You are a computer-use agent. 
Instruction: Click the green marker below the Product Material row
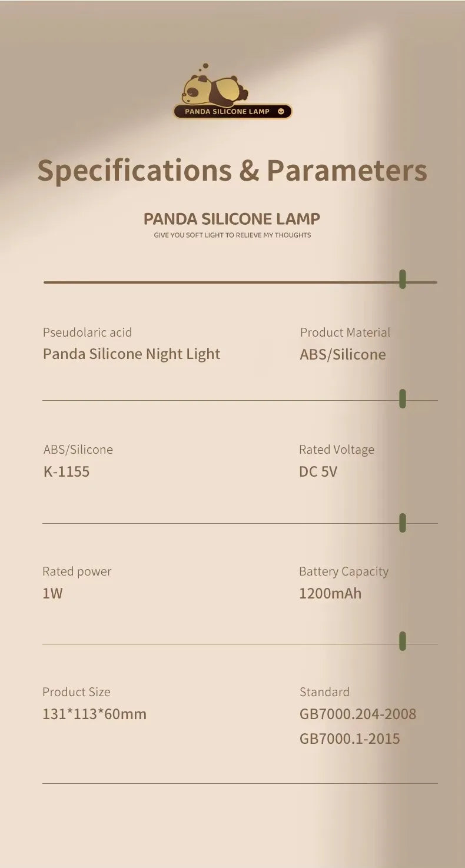pyautogui.click(x=403, y=398)
